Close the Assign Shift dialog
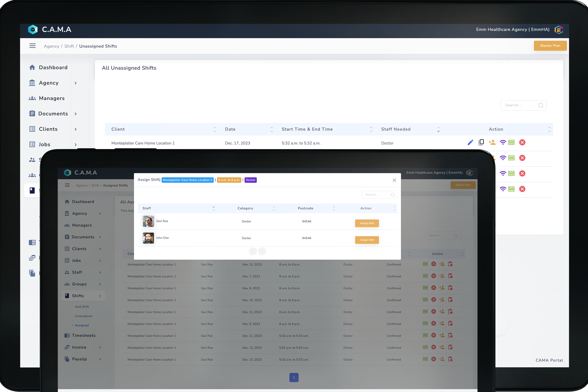Viewport: 588px width, 392px height. (x=394, y=180)
